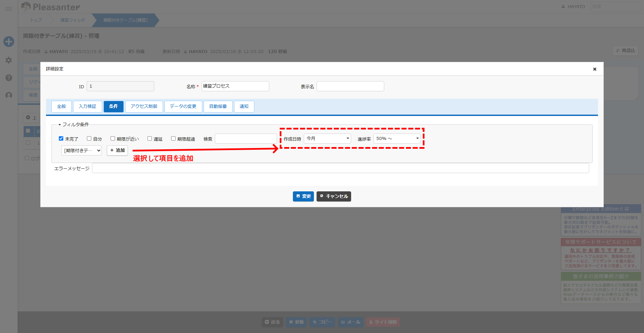This screenshot has height=333, width=644.
Task: Expand the [期限付きテ… column selector
Action: (82, 150)
